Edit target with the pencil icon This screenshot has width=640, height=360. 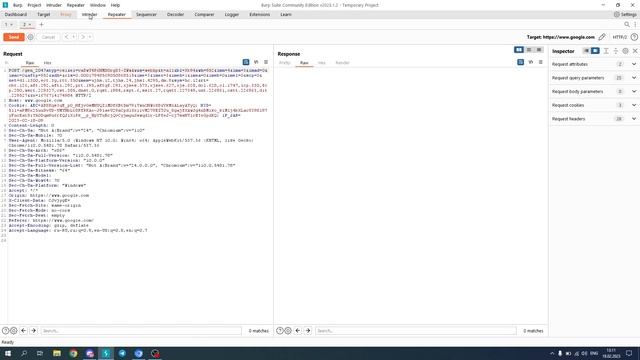pyautogui.click(x=602, y=37)
